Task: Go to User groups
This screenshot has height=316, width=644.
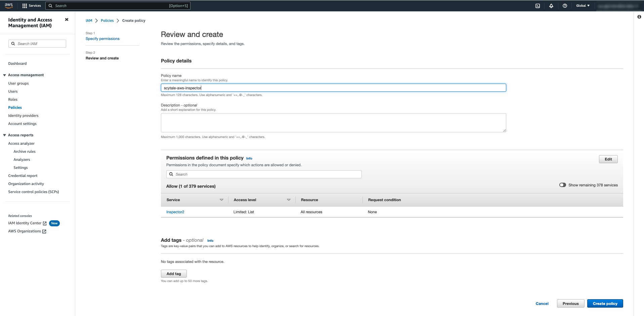Action: 18,83
